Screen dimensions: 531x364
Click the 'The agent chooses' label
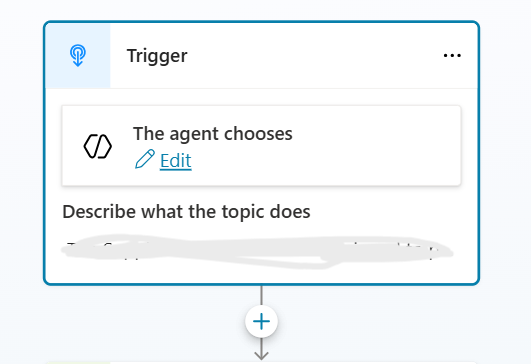click(213, 133)
